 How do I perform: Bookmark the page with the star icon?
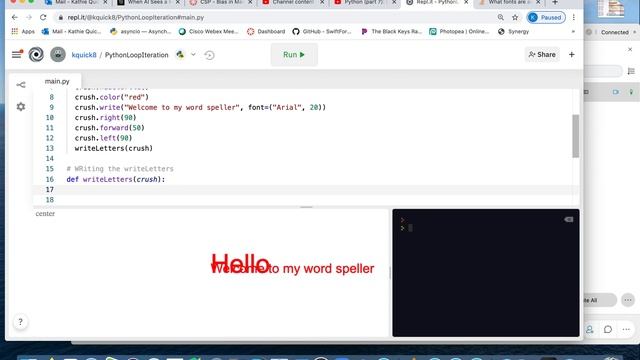pyautogui.click(x=515, y=17)
